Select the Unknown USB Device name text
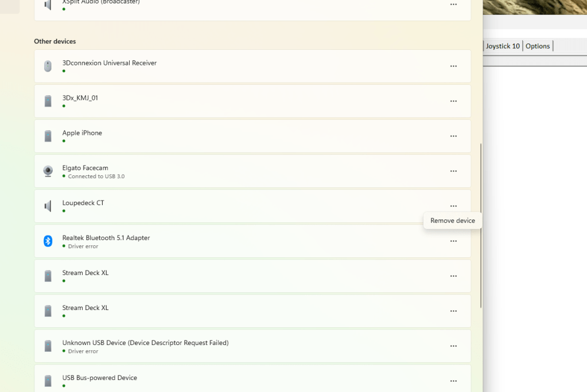Viewport: 587px width, 392px height. tap(145, 343)
